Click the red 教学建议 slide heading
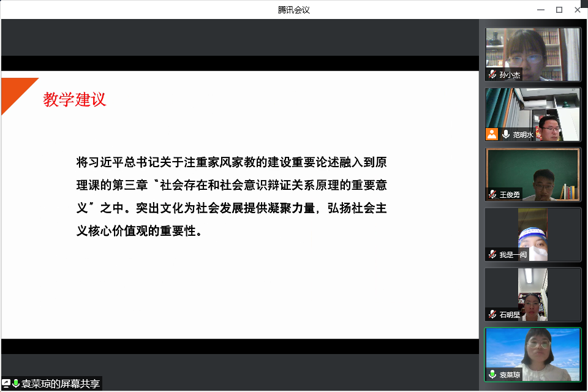Viewport: 588px width, 392px height. (x=75, y=100)
